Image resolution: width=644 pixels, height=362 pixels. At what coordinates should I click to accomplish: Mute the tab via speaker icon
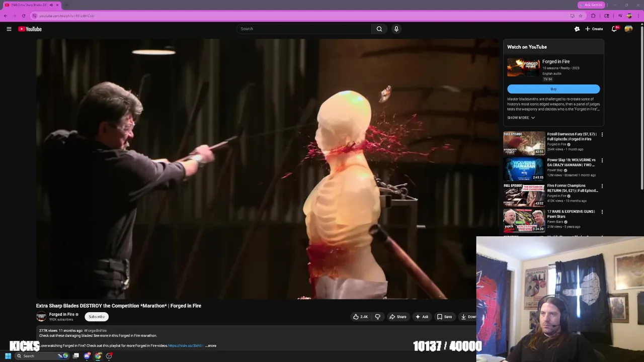(51, 5)
